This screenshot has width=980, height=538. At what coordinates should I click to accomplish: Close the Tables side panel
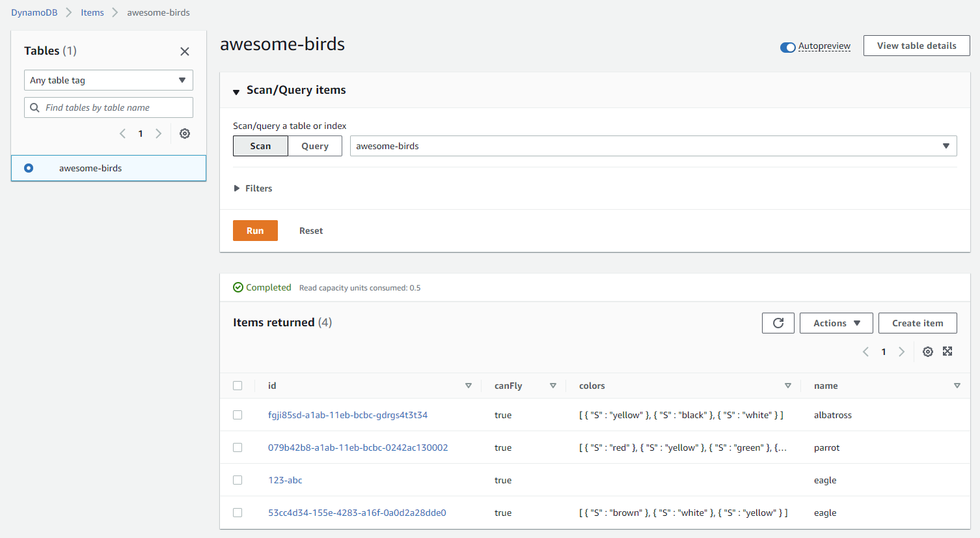(185, 51)
